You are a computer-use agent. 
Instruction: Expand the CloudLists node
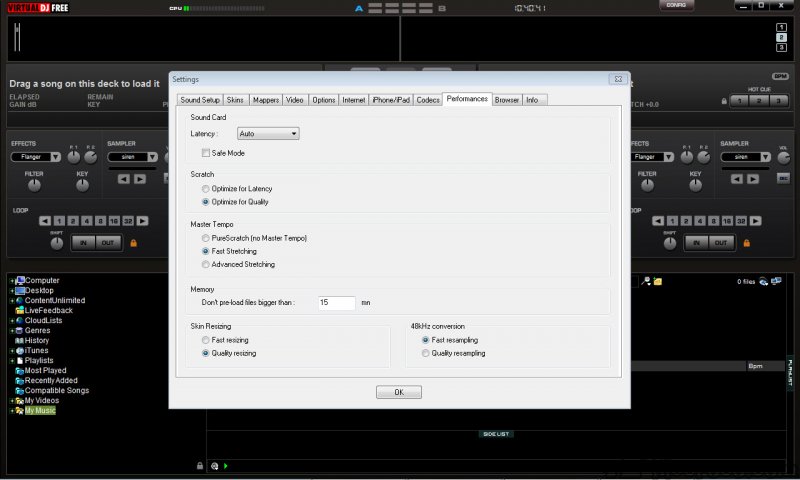click(12, 321)
